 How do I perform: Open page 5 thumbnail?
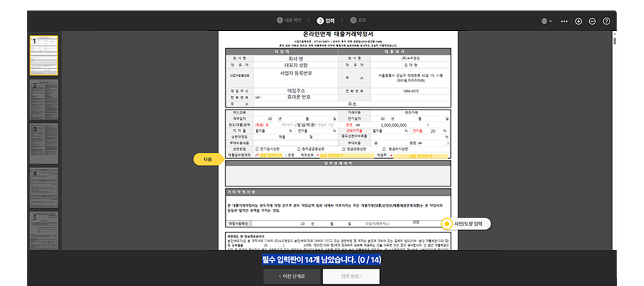tap(44, 231)
